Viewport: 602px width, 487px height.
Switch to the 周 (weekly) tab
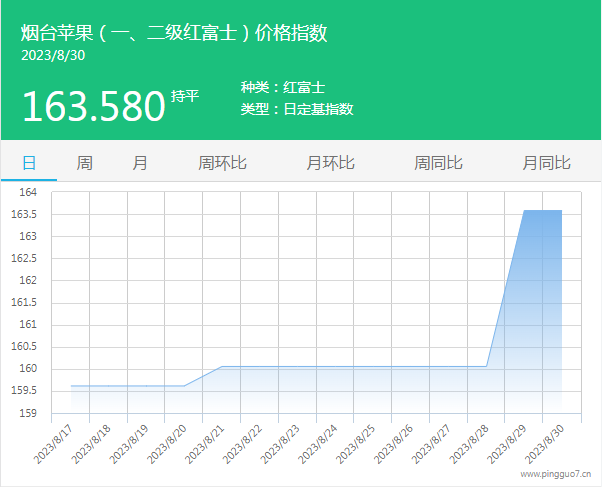pos(85,163)
